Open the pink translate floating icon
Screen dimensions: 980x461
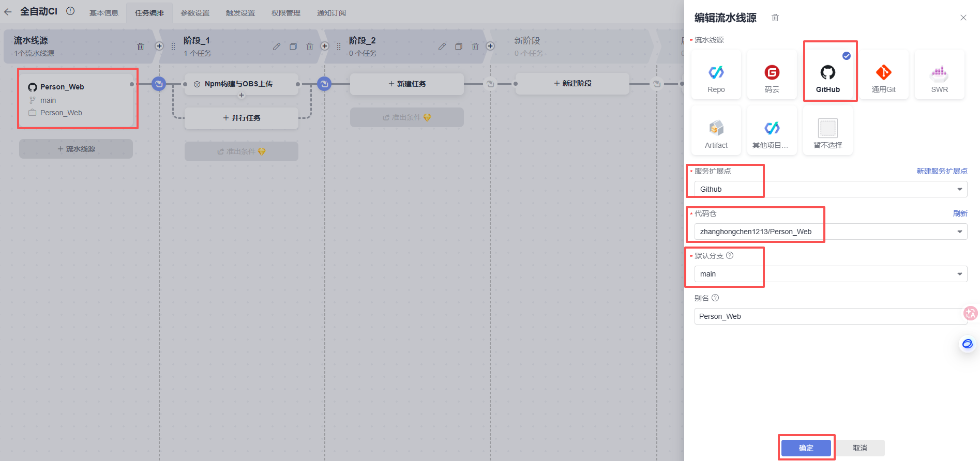(x=971, y=313)
